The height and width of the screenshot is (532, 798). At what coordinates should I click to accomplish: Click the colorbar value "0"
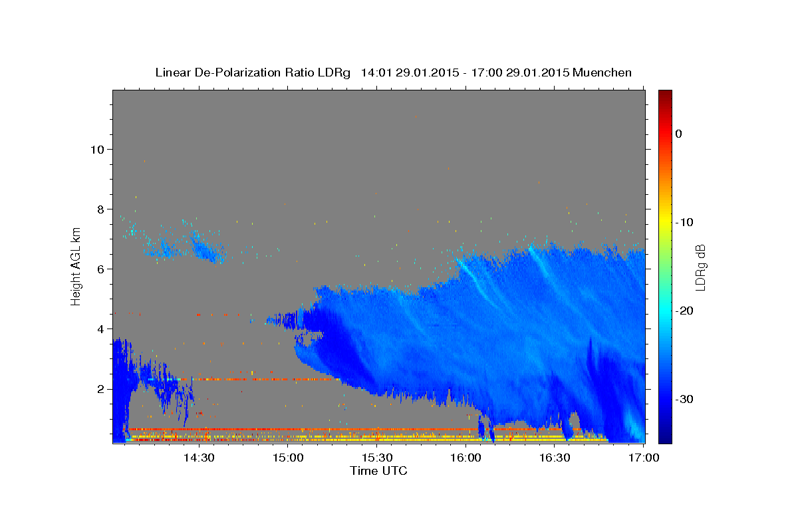pyautogui.click(x=679, y=134)
